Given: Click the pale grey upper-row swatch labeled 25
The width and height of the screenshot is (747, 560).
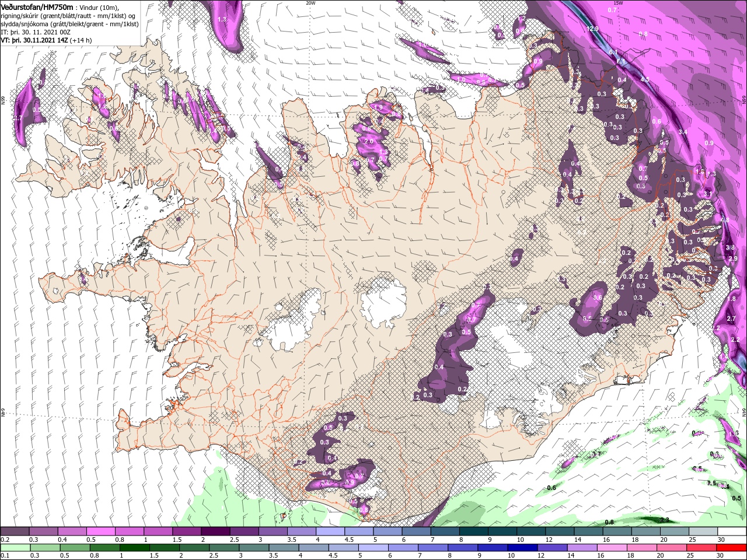Looking at the screenshot, I should 704,531.
